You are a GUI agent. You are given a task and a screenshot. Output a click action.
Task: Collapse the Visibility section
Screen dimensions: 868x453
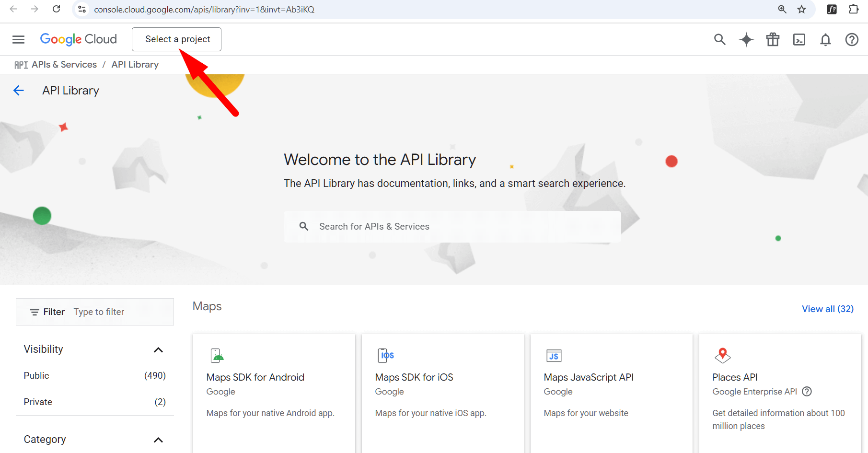point(158,350)
